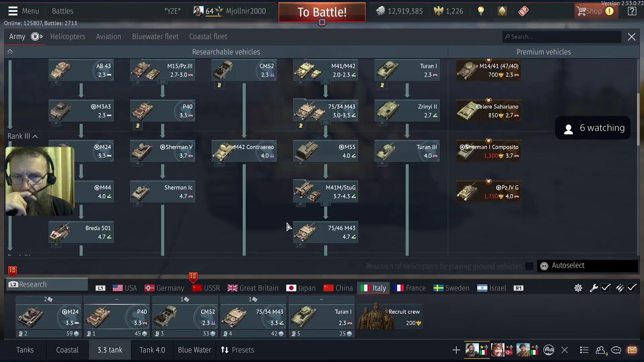
Task: Select premium Sherman I Composito vehicle
Action: coord(489,151)
